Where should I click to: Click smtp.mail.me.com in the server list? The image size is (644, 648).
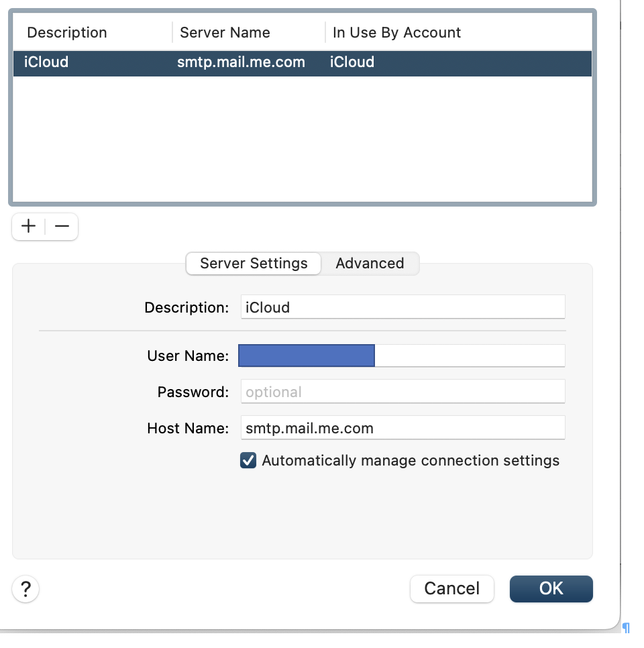[241, 62]
